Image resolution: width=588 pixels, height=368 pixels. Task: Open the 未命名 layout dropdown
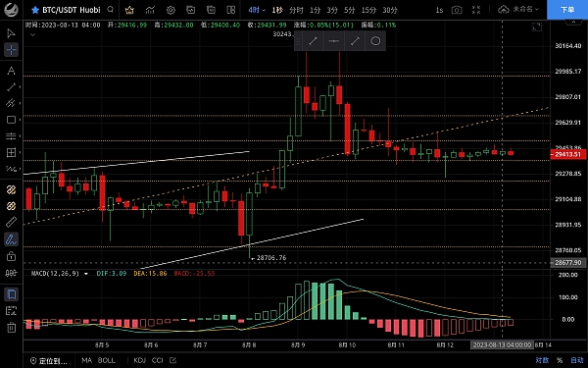tap(518, 10)
